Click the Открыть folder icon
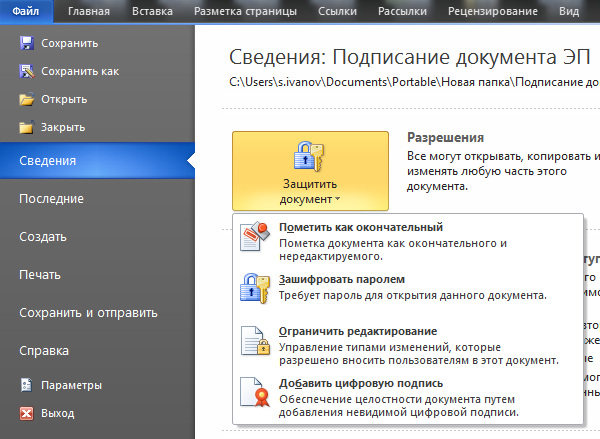Viewport: 600px width, 439px height. pyautogui.click(x=26, y=99)
